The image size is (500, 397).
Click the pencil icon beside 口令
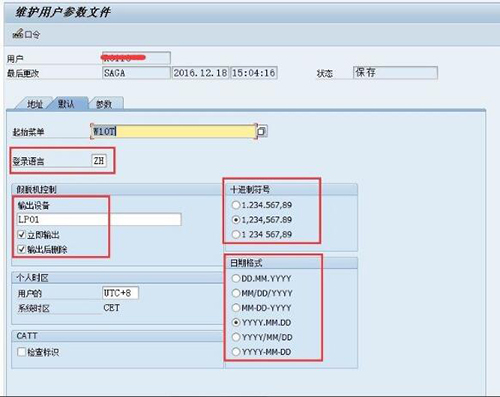click(18, 33)
